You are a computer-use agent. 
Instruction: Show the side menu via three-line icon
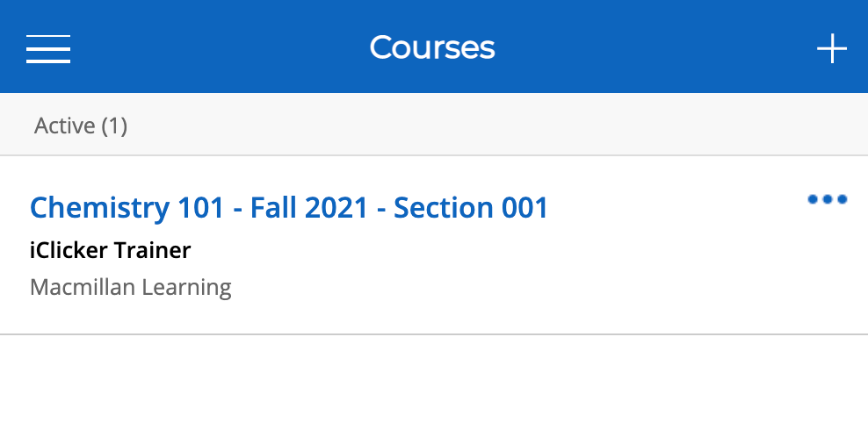click(x=48, y=48)
